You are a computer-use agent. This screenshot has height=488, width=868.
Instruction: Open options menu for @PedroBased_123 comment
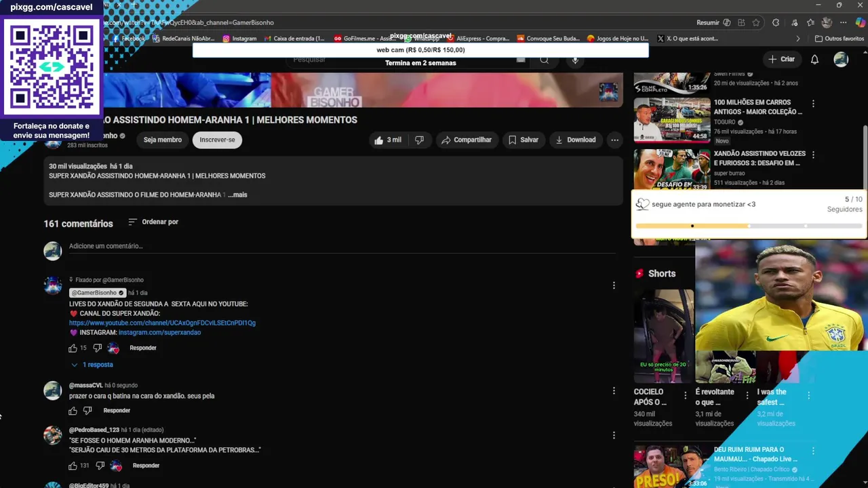614,435
